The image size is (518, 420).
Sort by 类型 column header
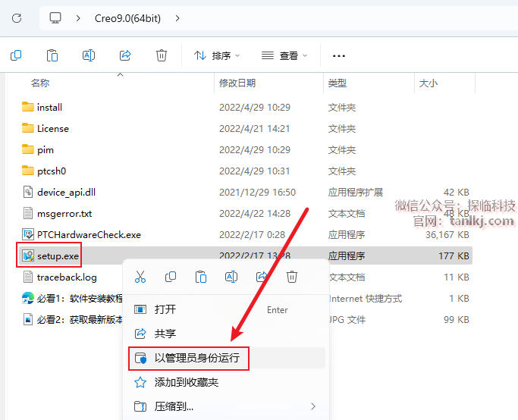(337, 83)
